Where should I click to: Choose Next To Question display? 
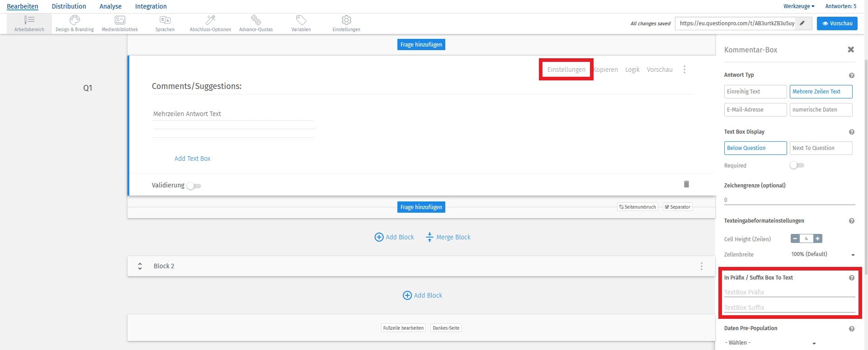coord(821,148)
